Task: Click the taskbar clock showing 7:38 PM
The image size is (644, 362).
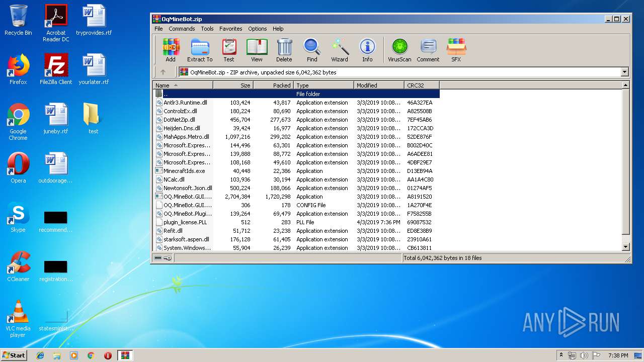Action: (x=618, y=355)
